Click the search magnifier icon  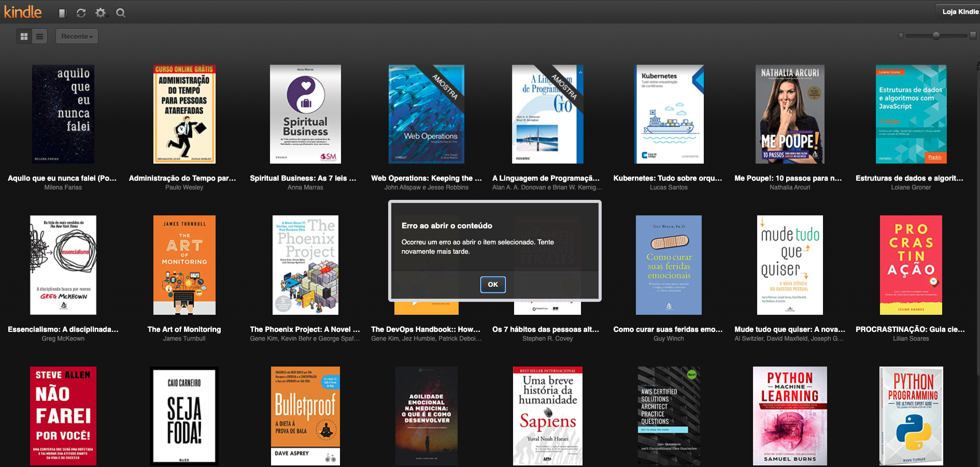click(x=121, y=13)
